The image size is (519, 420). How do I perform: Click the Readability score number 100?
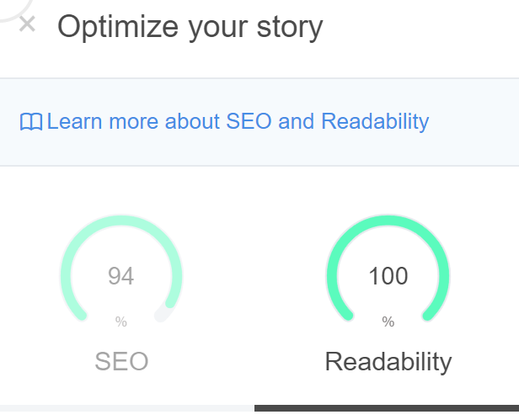pos(388,276)
